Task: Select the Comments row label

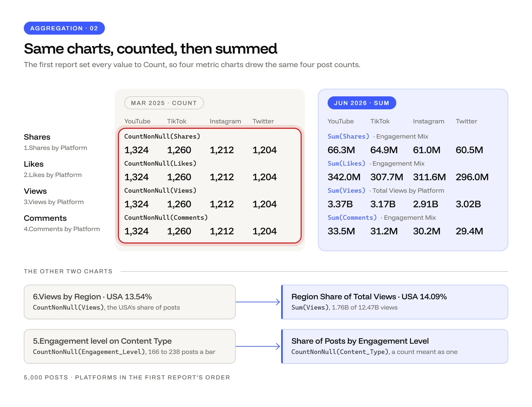Action: click(45, 218)
